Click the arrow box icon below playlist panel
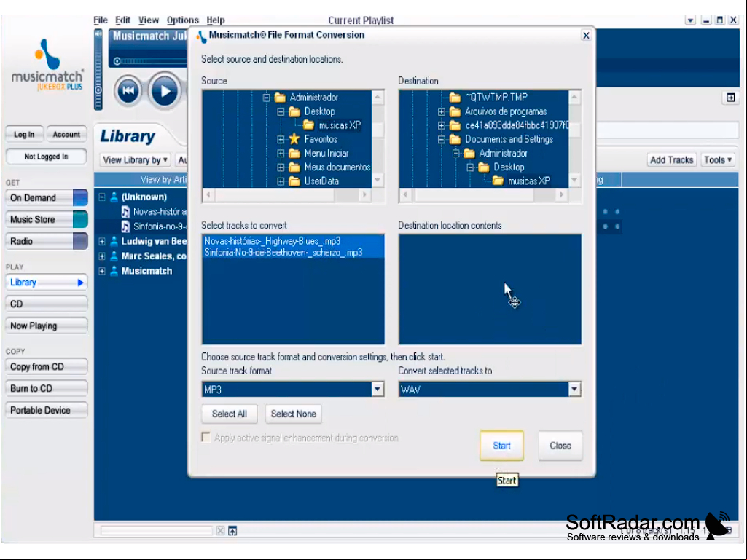Viewport: 747px width, 560px height. (730, 98)
